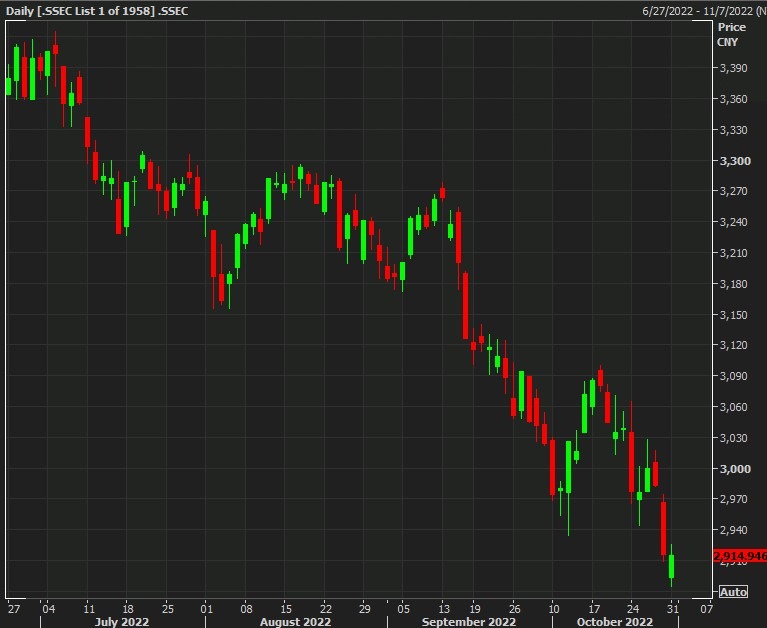Click the date label 01 on the time axis

click(206, 609)
